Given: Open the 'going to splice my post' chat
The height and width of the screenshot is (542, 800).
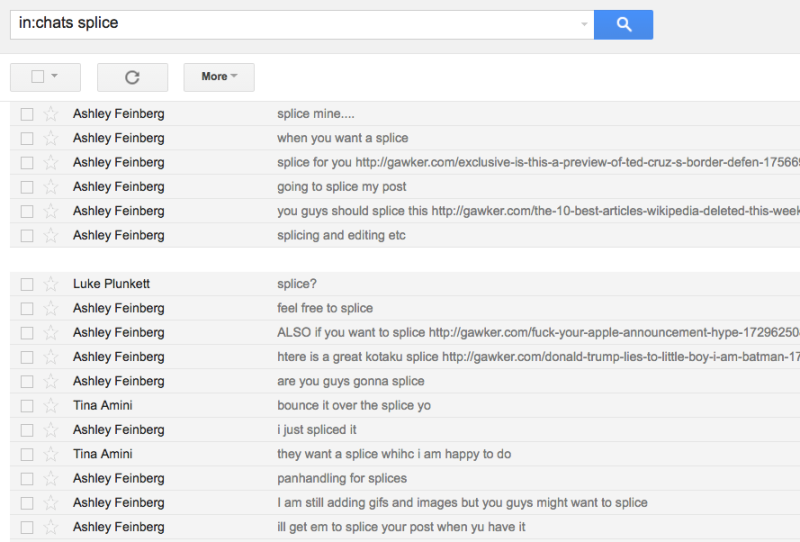Looking at the screenshot, I should point(341,187).
